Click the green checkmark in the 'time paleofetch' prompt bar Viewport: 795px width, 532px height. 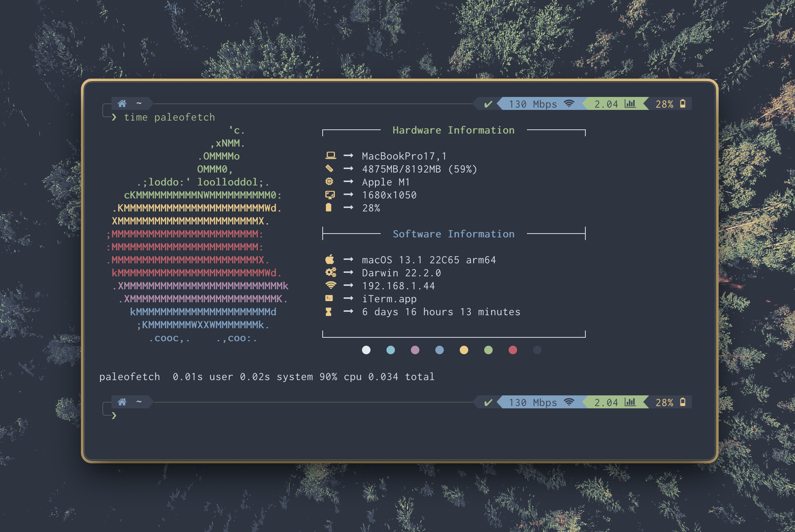[x=488, y=104]
